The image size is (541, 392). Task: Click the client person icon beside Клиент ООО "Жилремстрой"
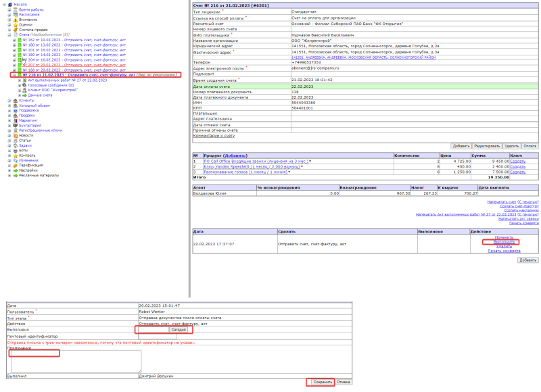pyautogui.click(x=24, y=90)
